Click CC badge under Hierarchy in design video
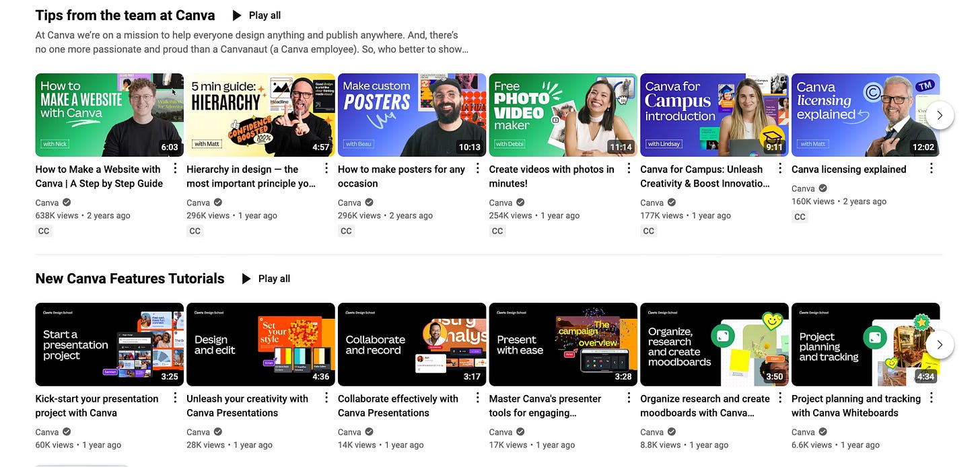Screen dimensions: 980x467 click(195, 231)
